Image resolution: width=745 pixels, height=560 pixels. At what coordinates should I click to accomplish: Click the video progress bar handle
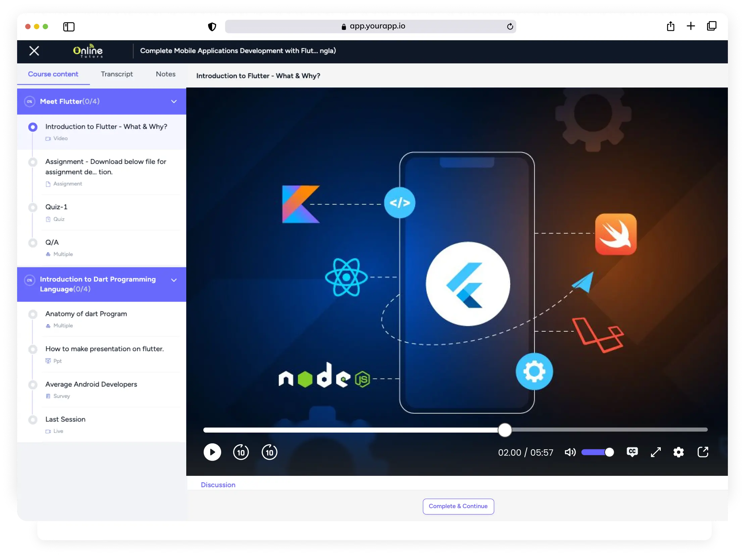tap(504, 430)
